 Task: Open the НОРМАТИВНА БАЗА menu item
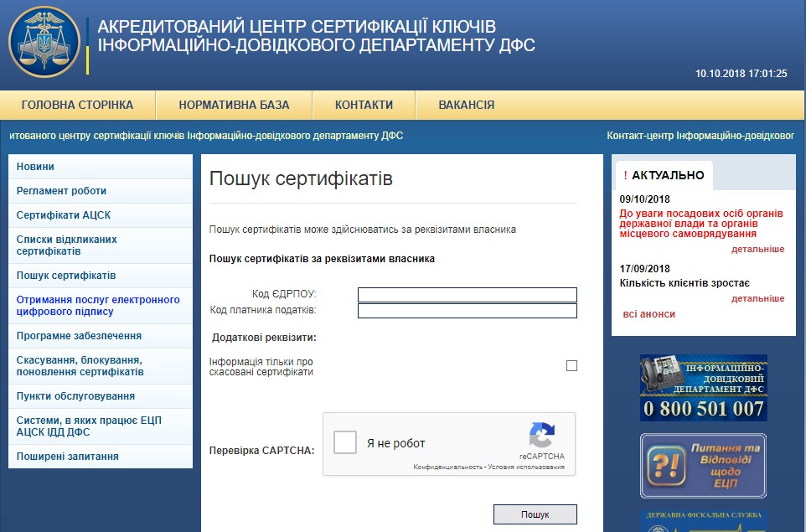pos(234,106)
